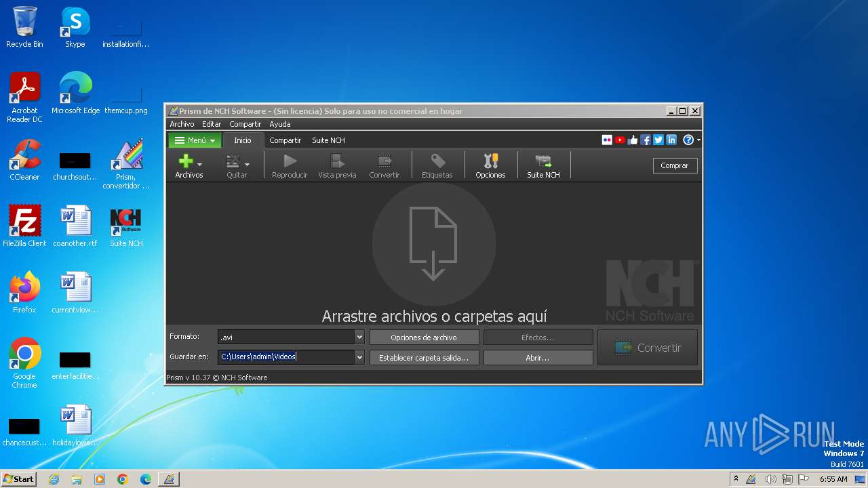Switch to the Inicio tab
Screen dimensions: 868x488
click(x=243, y=140)
